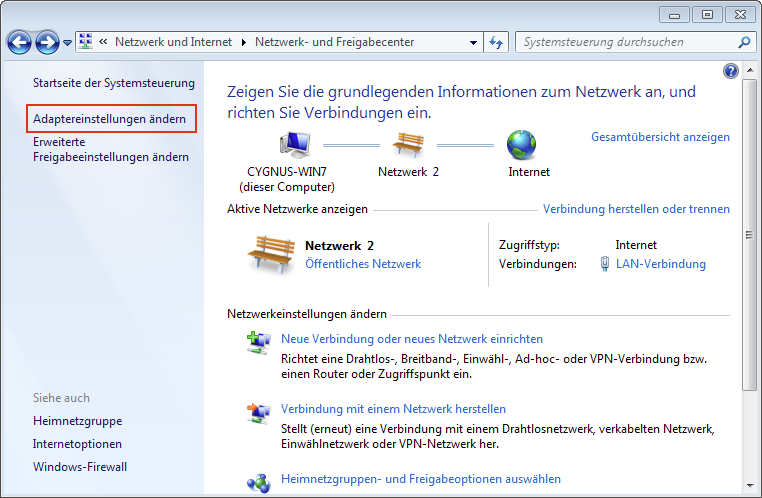Screen dimensions: 762x498
Task: Open 'Internetoptionen' link
Action: [77, 444]
